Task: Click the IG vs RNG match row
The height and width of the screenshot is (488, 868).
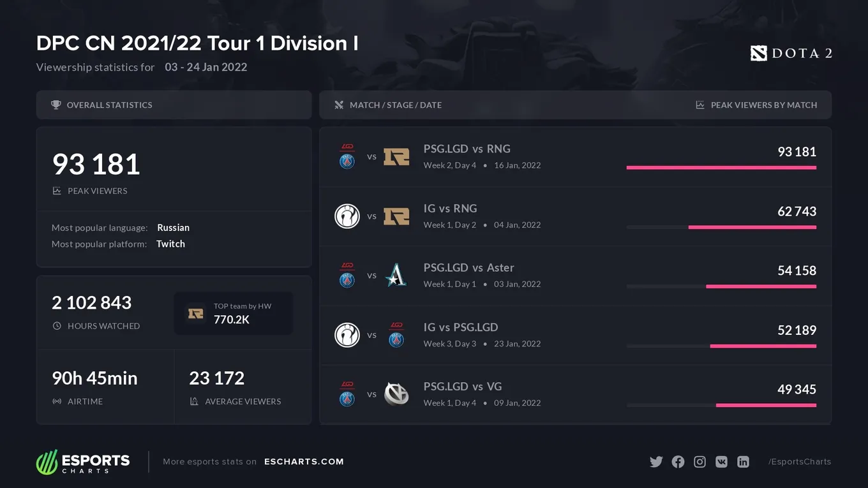Action: tap(576, 216)
